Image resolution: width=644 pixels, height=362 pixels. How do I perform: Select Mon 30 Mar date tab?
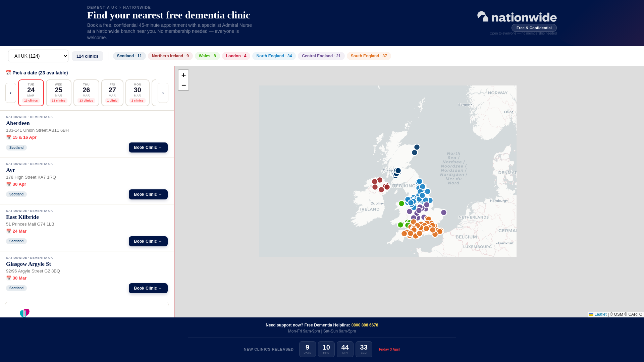138,93
